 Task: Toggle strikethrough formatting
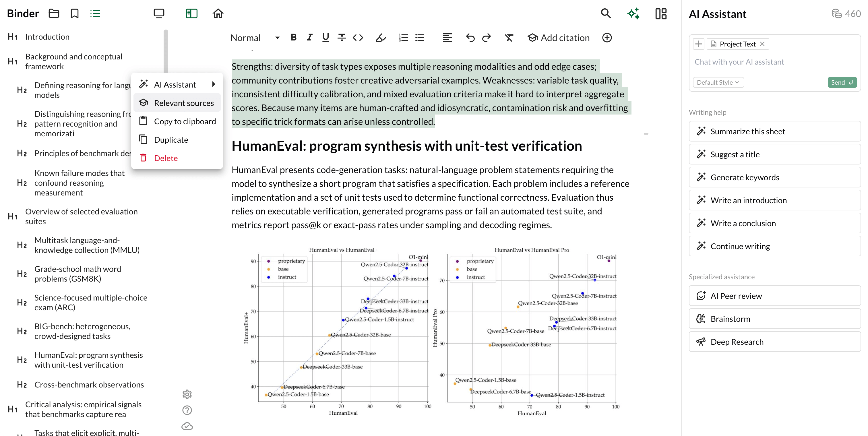pyautogui.click(x=341, y=37)
